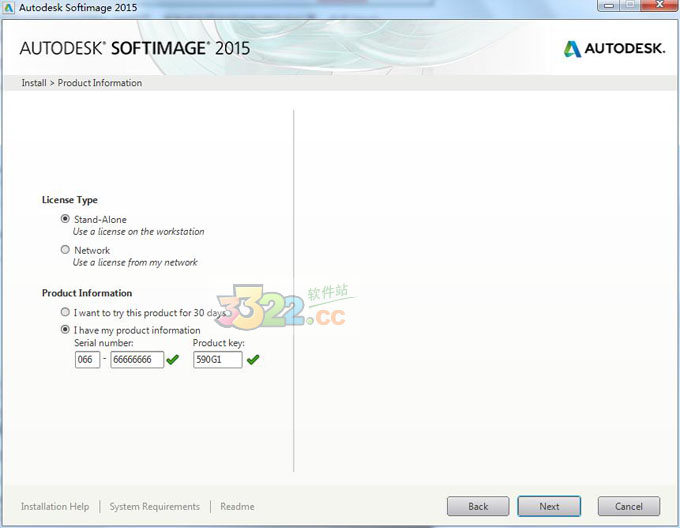Choose the 30 days trial option
This screenshot has width=680, height=528.
pos(65,312)
